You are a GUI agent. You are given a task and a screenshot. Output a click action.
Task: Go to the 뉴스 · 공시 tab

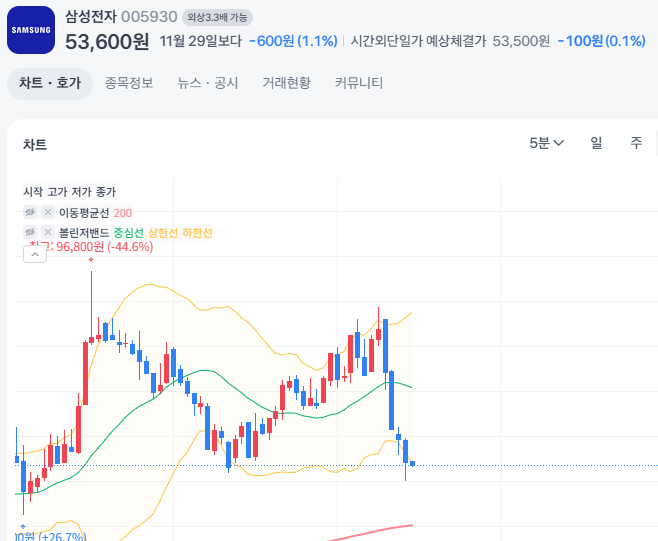pos(208,83)
